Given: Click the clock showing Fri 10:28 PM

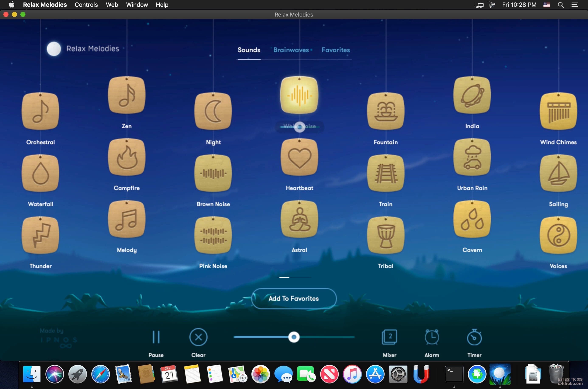Looking at the screenshot, I should [519, 5].
